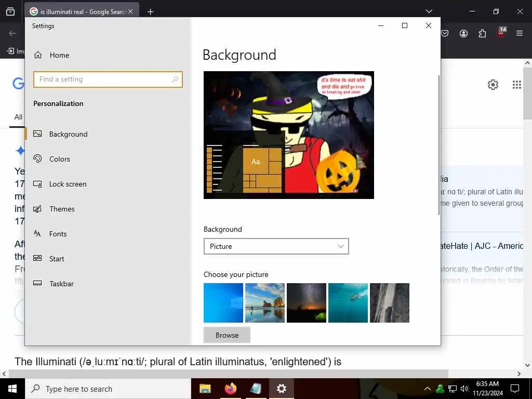Open Google quick settings gear icon

click(x=493, y=85)
